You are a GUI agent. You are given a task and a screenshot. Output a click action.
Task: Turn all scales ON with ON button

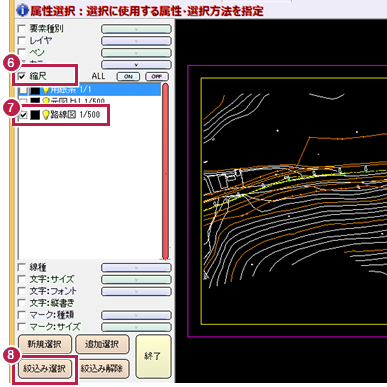(x=128, y=77)
